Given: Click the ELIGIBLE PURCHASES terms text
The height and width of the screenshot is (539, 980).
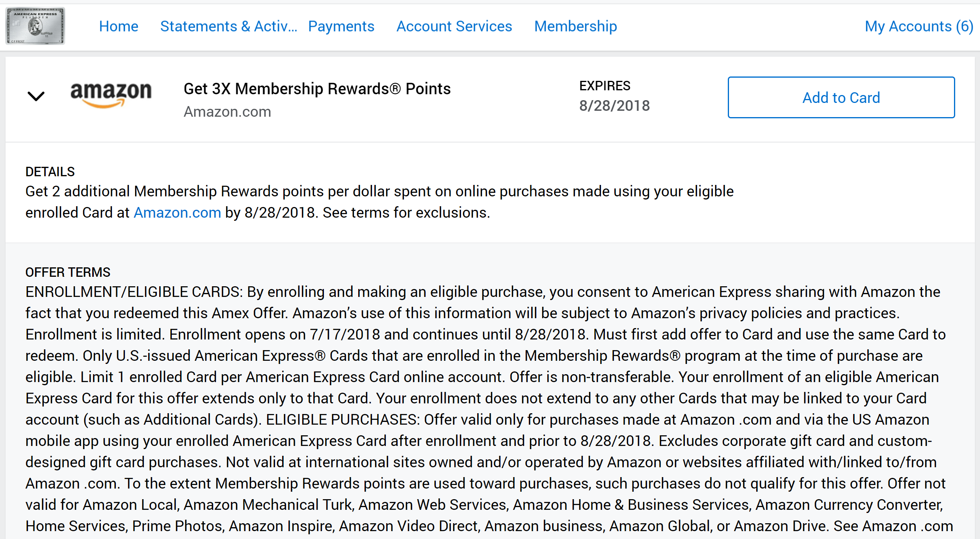Looking at the screenshot, I should (x=342, y=420).
